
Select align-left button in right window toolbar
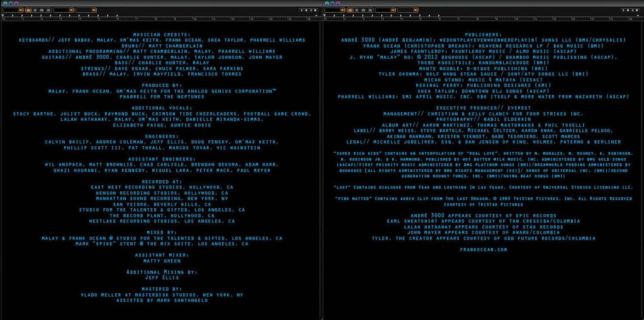click(350, 10)
